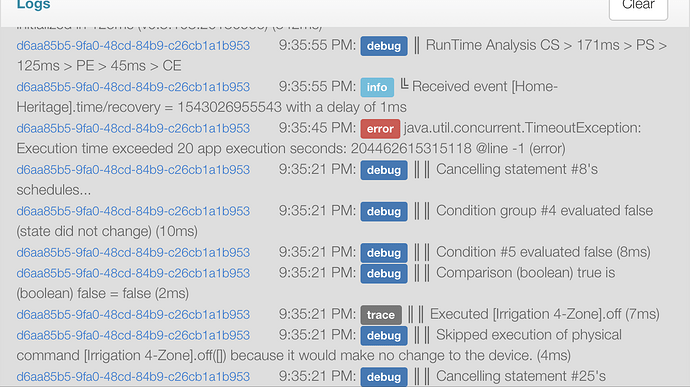Click debug badge beside Condition group #4

pyautogui.click(x=384, y=211)
